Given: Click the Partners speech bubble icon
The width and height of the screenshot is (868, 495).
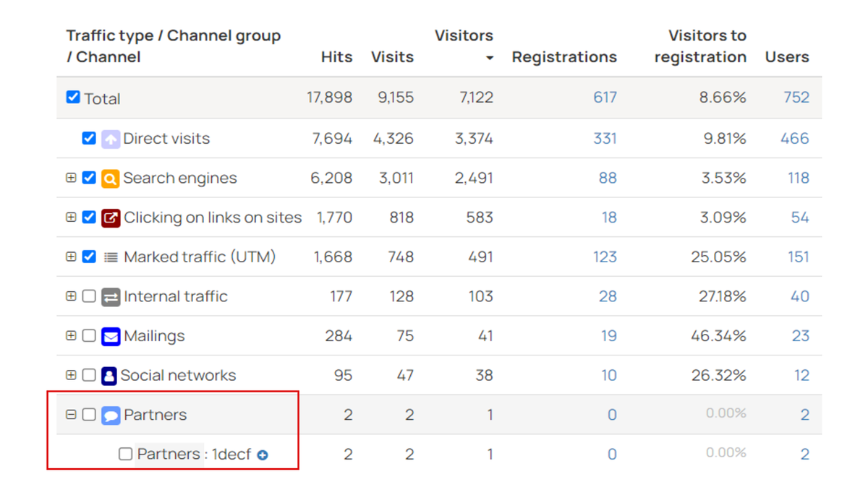Looking at the screenshot, I should 111,416.
